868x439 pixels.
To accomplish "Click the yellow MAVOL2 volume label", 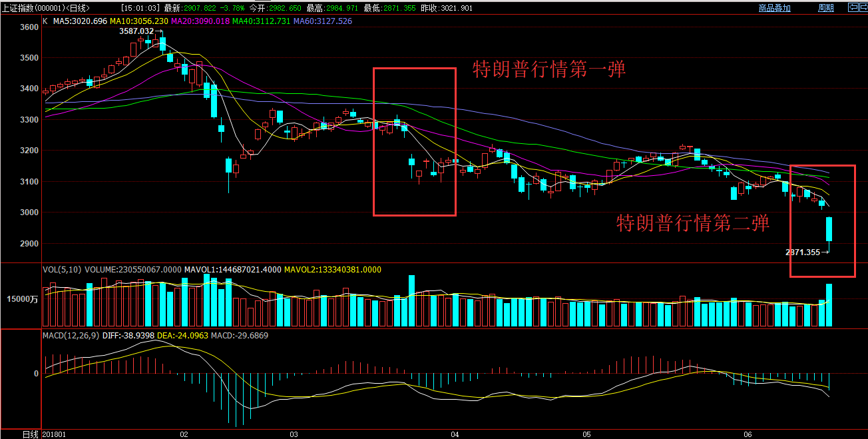I will [x=331, y=270].
